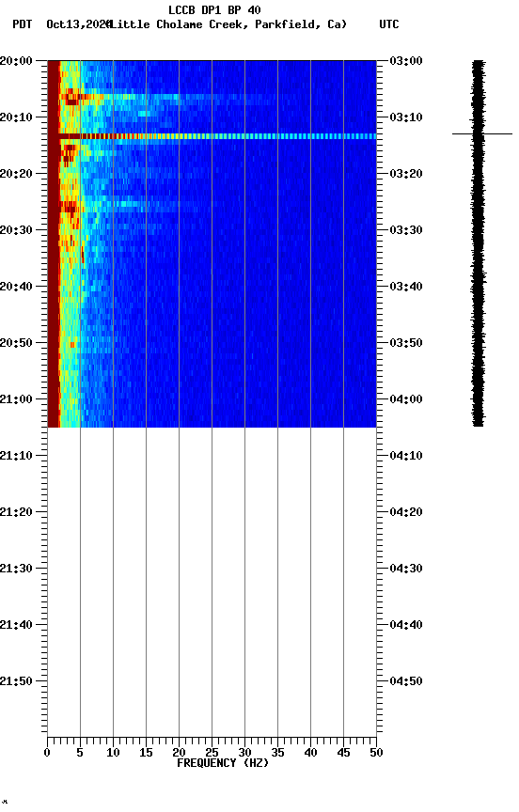Image resolution: width=519 pixels, height=812 pixels.
Task: Click the '10' frequency axis label
Action: (x=113, y=753)
